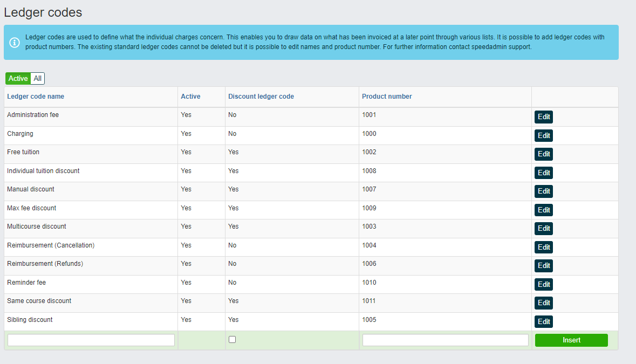Click product number 1005
Viewport: 636px width, 364px height.
tap(369, 320)
